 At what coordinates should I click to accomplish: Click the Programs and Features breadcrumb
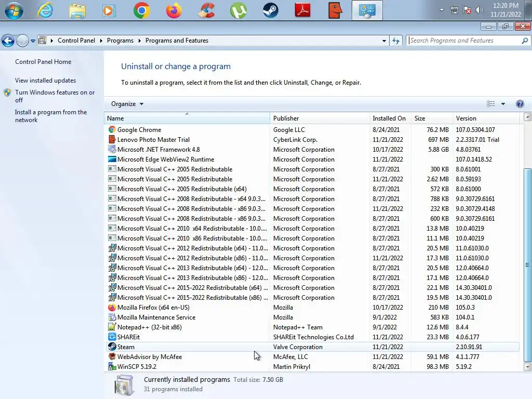pyautogui.click(x=177, y=41)
